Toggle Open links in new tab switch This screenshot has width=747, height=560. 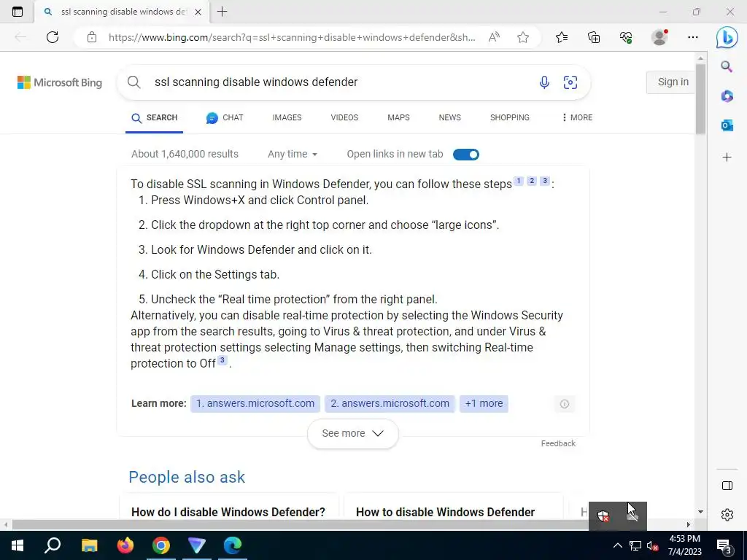tap(465, 155)
